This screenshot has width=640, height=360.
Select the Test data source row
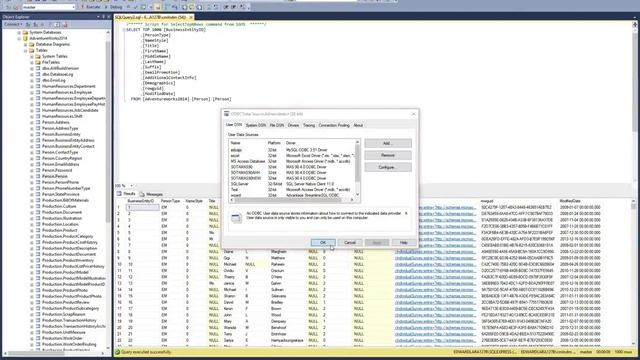point(291,190)
